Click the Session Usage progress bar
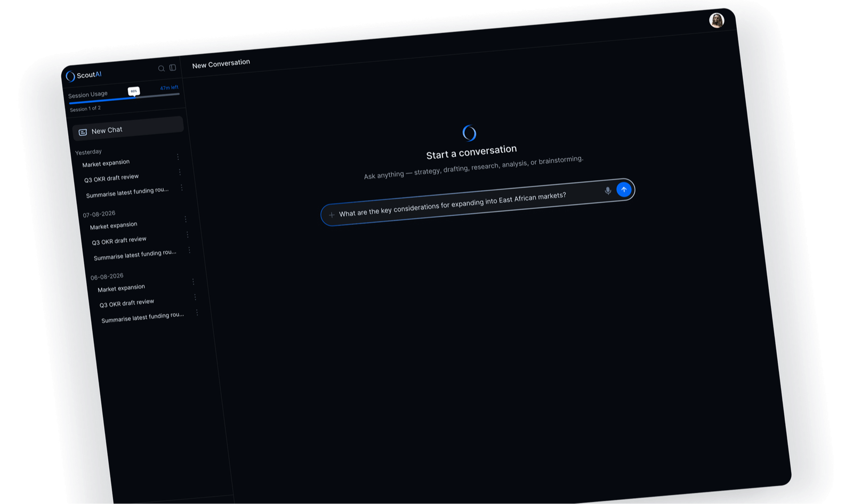This screenshot has height=504, width=853. (124, 98)
